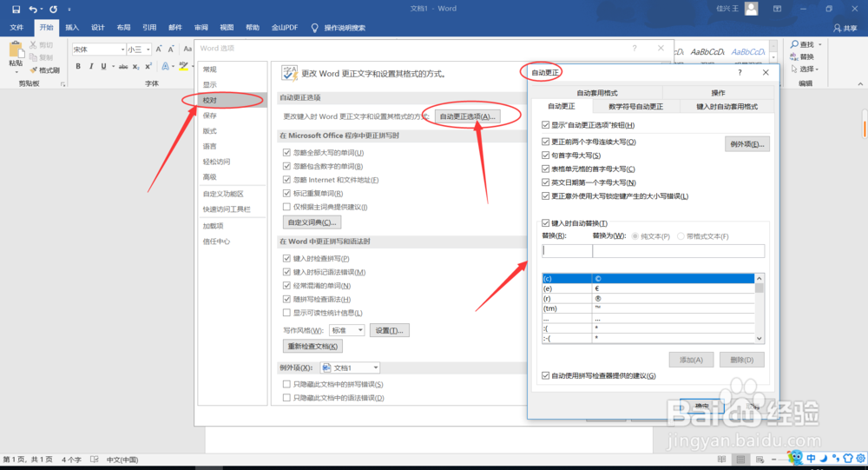The image size is (868, 470).
Task: Click the user account avatar
Action: 751,9
